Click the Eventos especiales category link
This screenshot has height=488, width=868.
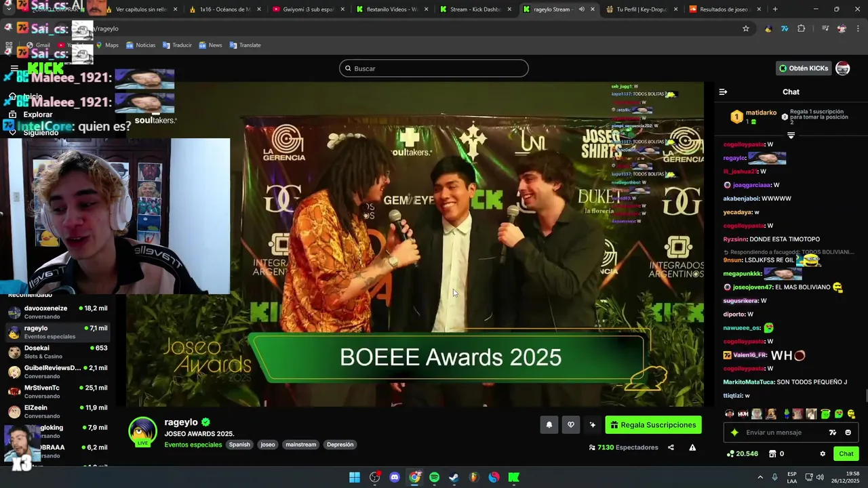click(193, 445)
